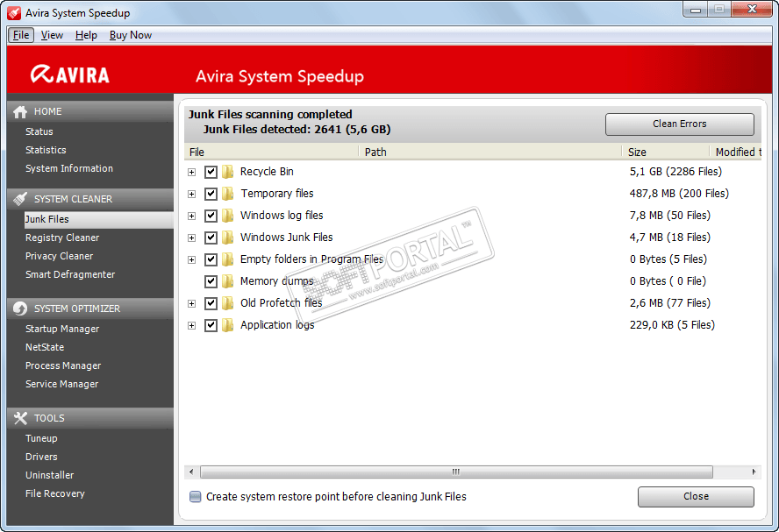Open Tuneup tool
This screenshot has width=779, height=532.
[x=41, y=439]
